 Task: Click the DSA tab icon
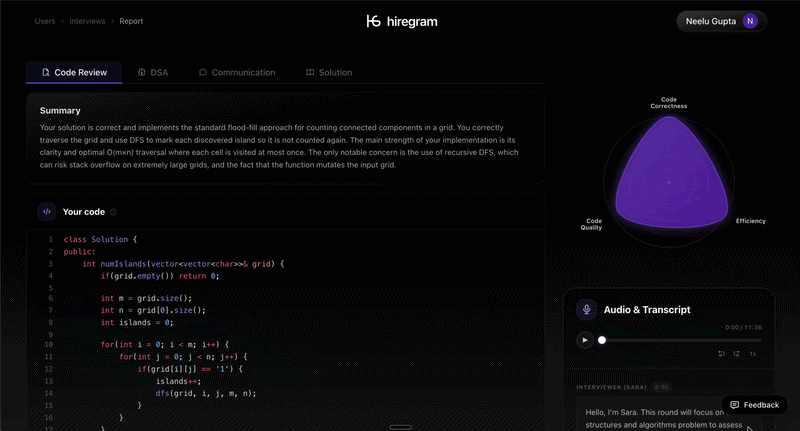142,72
